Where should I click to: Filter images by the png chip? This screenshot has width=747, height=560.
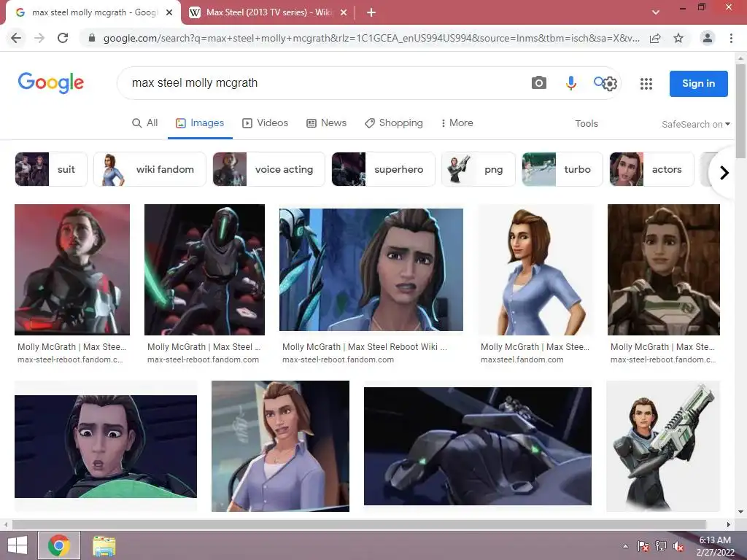[479, 169]
